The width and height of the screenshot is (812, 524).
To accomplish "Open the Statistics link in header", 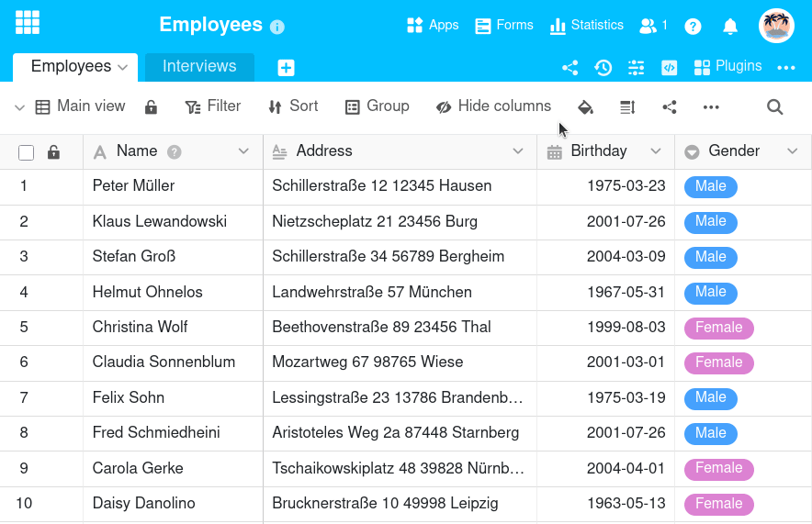I will click(586, 26).
